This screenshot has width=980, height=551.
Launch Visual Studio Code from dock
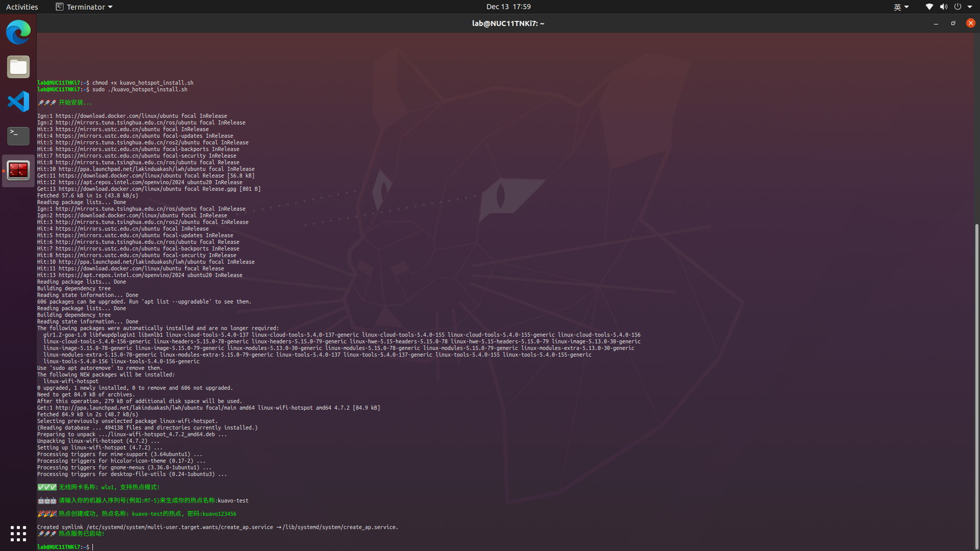coord(18,102)
